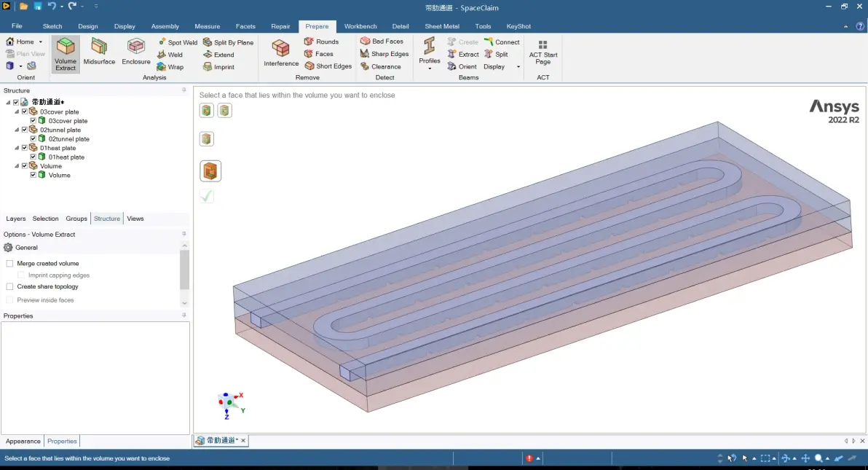Click the axis orientation triad

click(x=232, y=405)
